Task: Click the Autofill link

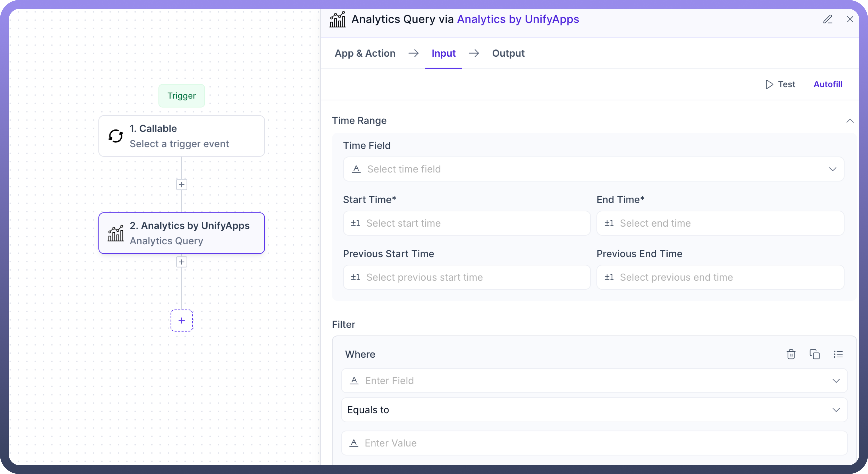Action: [828, 84]
